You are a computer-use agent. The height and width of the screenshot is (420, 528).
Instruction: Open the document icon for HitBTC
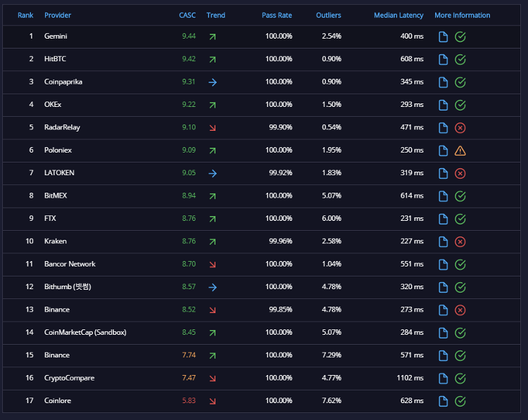(443, 60)
